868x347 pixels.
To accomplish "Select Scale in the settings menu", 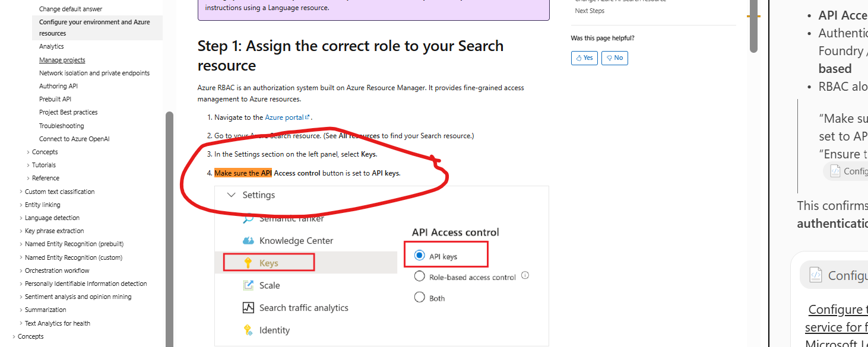I will click(x=270, y=285).
